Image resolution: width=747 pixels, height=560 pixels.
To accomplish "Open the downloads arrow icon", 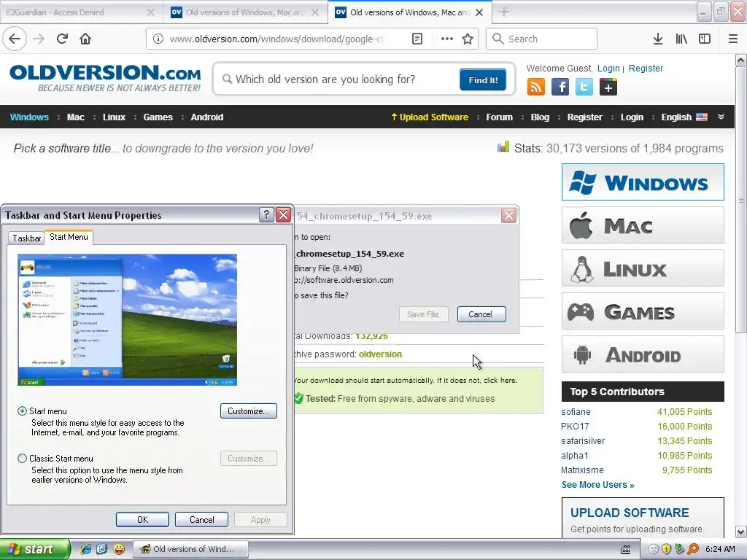I will coord(658,39).
